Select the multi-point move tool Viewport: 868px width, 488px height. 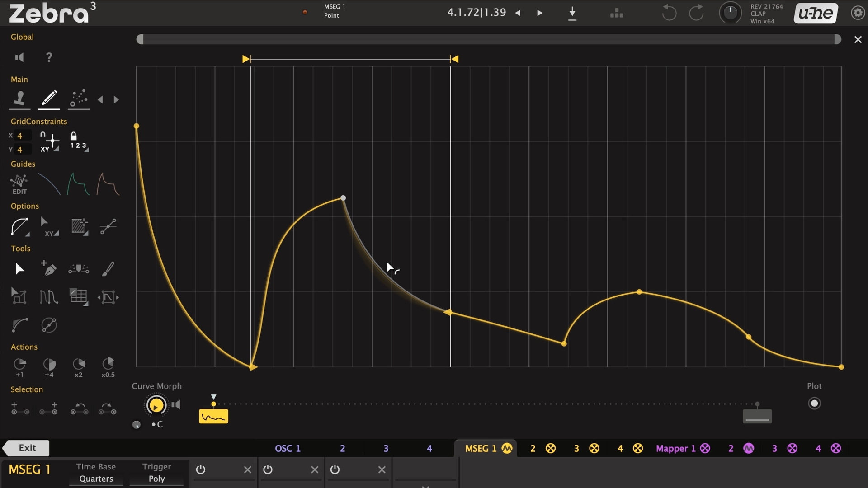(79, 269)
